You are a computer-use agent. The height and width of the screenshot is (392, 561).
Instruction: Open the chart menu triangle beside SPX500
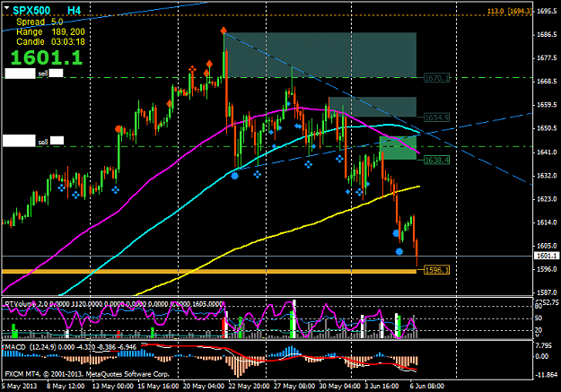pyautogui.click(x=7, y=8)
